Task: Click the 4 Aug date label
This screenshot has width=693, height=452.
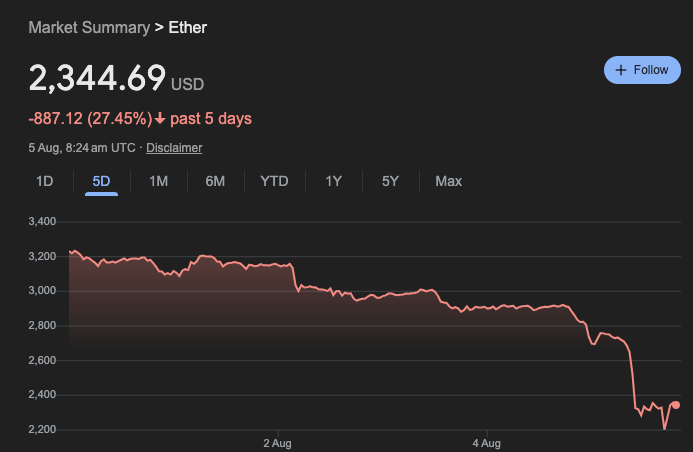Action: tap(485, 441)
